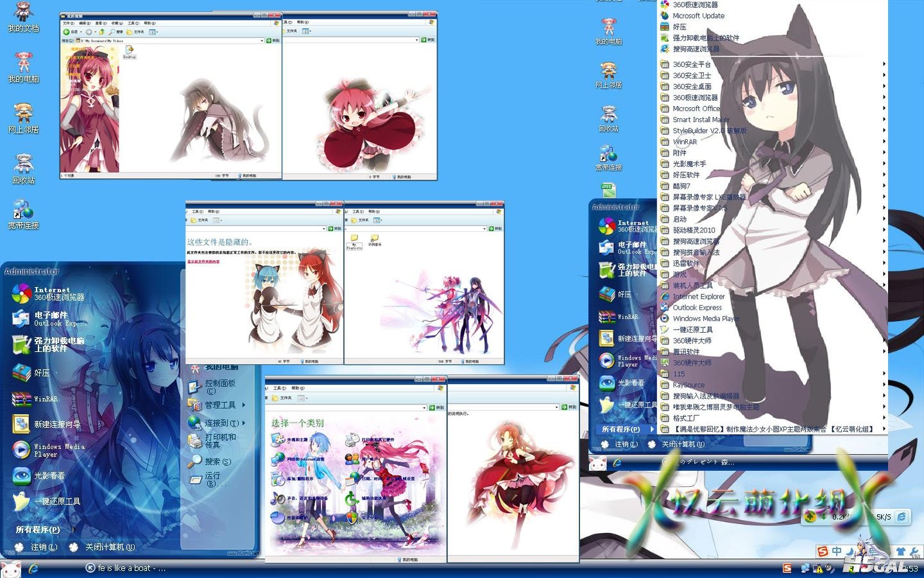Click the 搜索 magnifier in 我的视频 window toolbar

click(116, 31)
